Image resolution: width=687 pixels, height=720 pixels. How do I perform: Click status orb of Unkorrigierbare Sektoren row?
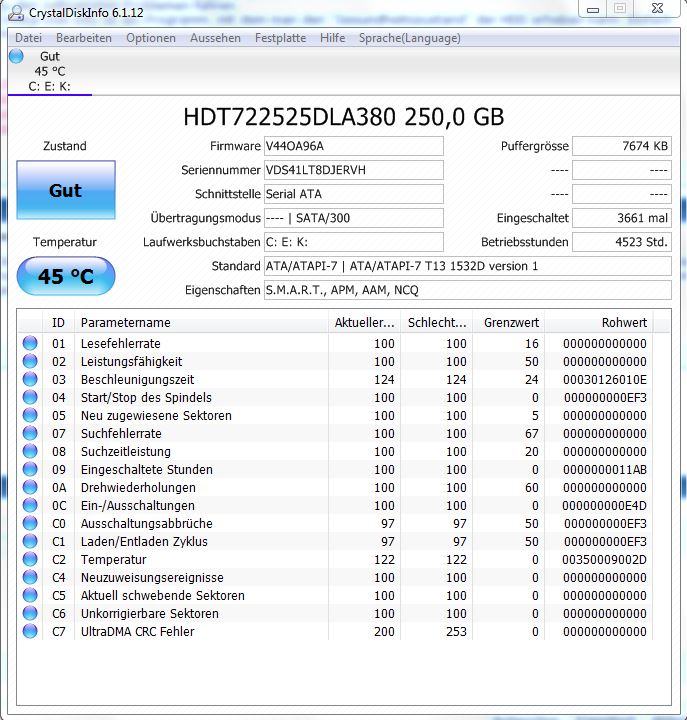[x=30, y=613]
